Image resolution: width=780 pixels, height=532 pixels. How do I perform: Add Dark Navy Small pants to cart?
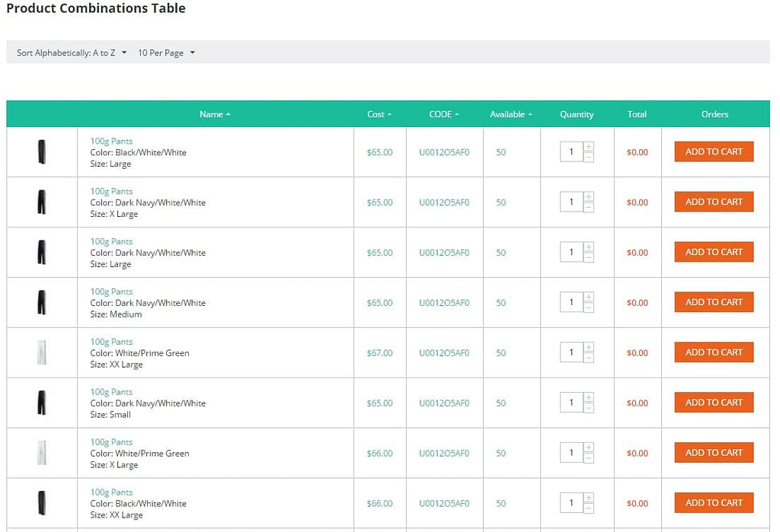pos(714,403)
